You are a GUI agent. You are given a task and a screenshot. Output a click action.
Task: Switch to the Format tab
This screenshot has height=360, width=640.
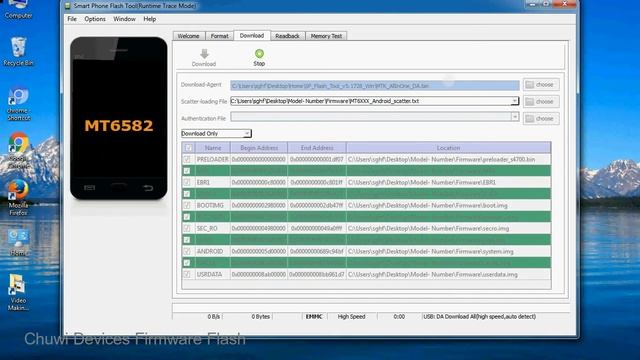pyautogui.click(x=220, y=36)
